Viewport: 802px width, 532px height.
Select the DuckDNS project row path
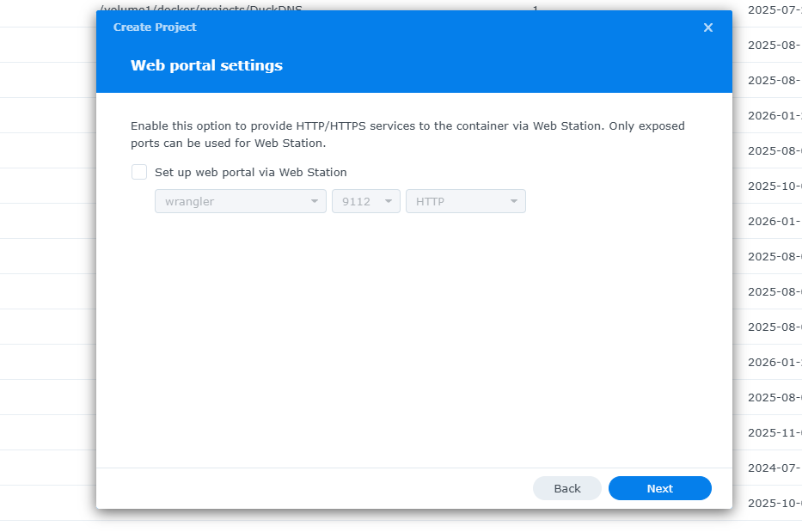click(x=200, y=8)
